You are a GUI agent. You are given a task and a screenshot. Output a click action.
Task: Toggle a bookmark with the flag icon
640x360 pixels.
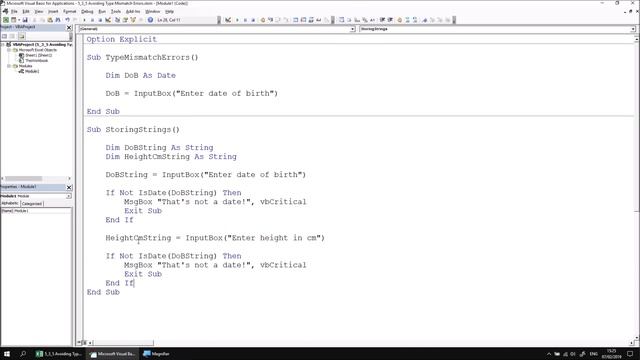click(x=425, y=20)
